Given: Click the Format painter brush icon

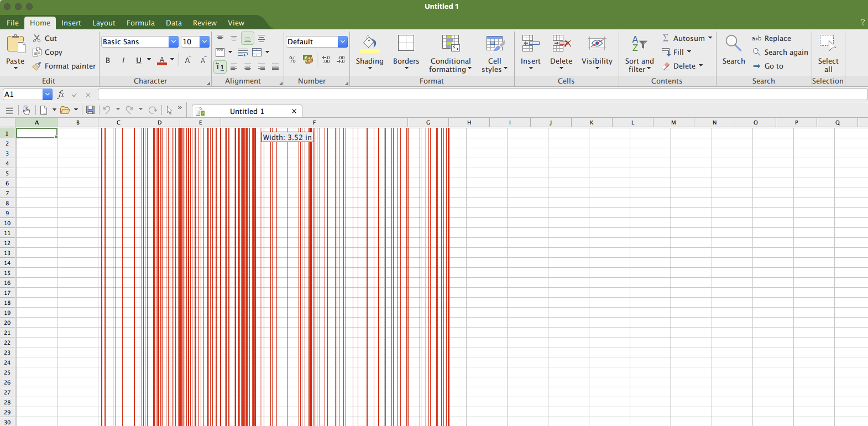Looking at the screenshot, I should [x=37, y=66].
